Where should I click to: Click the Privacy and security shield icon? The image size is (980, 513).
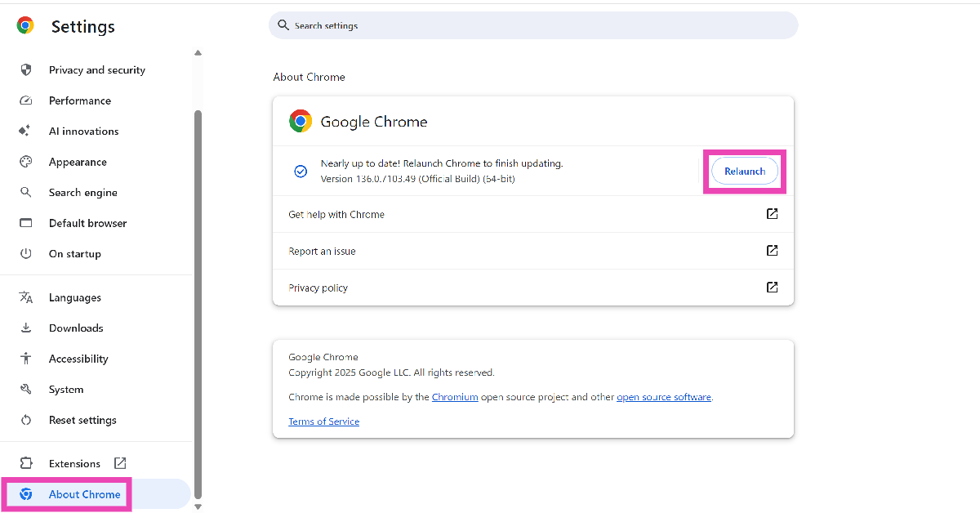tap(26, 70)
